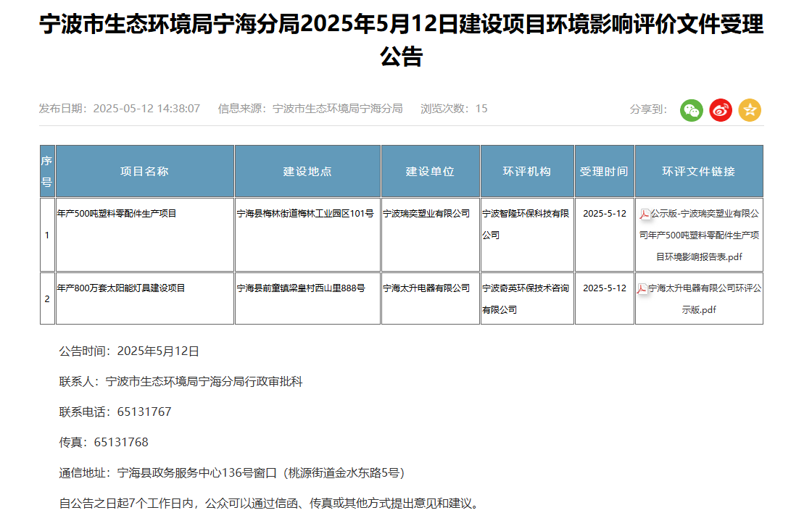Image resolution: width=812 pixels, height=526 pixels.
Task: Click 通信地址 宁海县政务服务中心 line
Action: tap(232, 472)
